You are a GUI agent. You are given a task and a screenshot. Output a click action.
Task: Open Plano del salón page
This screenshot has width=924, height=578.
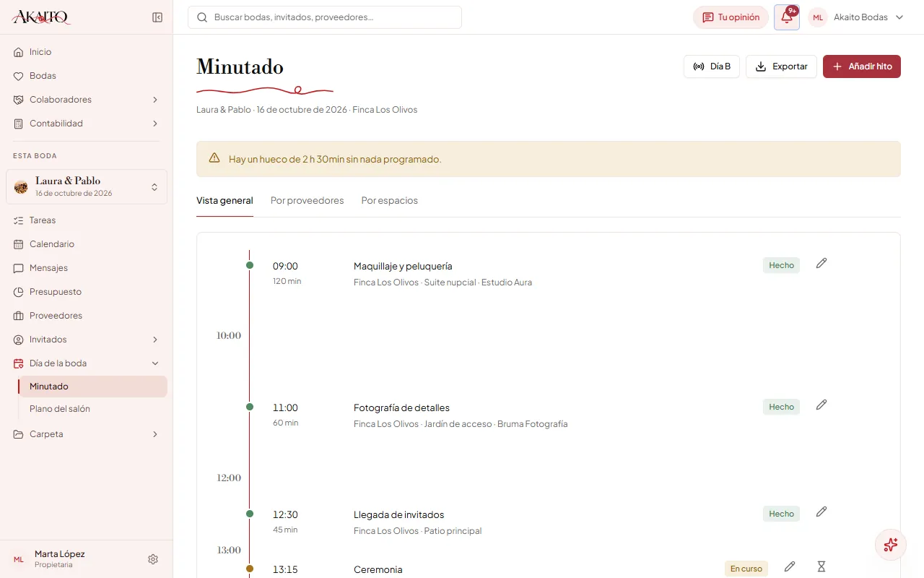pyautogui.click(x=94, y=409)
